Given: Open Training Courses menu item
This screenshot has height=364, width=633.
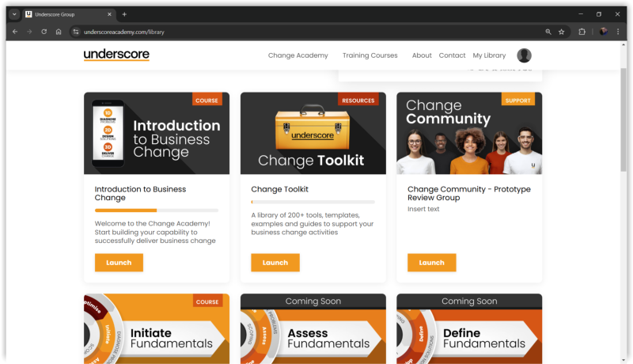Looking at the screenshot, I should pos(370,55).
